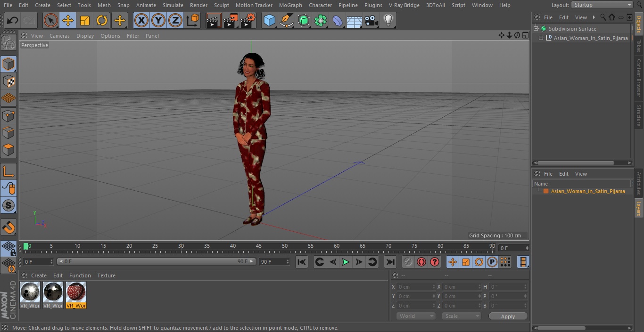
Task: Select Edges mode
Action: point(8,132)
